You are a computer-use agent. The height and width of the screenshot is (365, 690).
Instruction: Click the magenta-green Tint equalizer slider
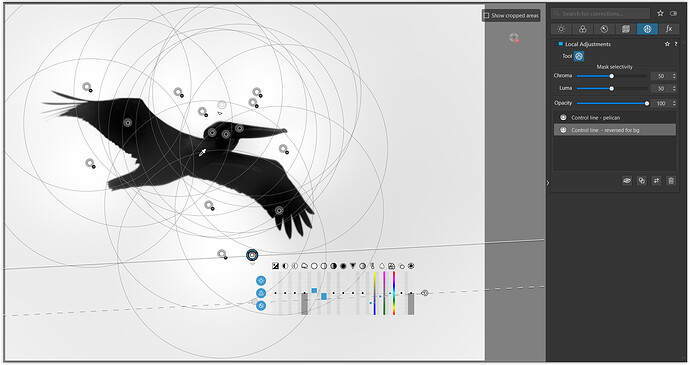point(384,293)
